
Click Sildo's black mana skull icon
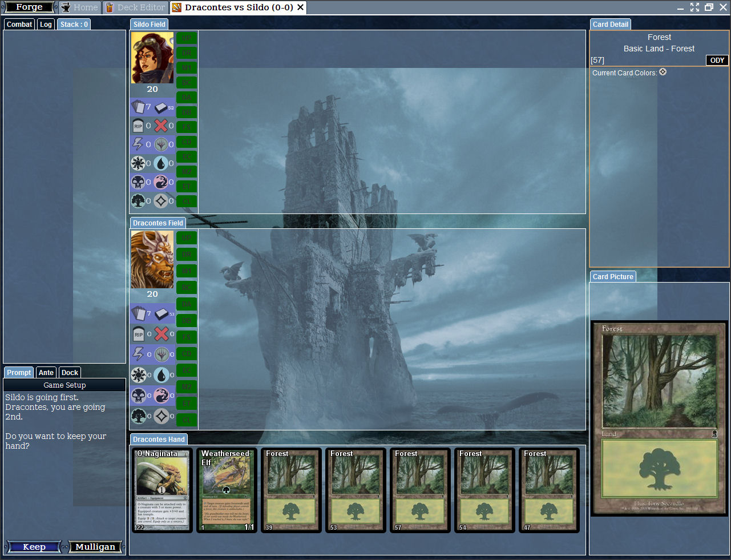[138, 182]
